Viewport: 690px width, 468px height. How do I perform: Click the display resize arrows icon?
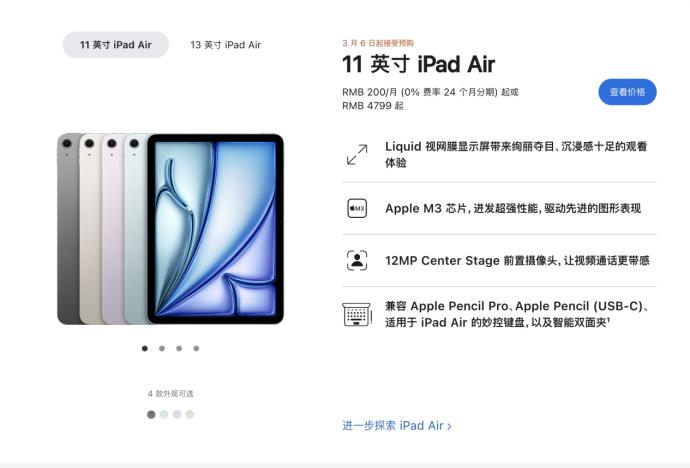[357, 154]
